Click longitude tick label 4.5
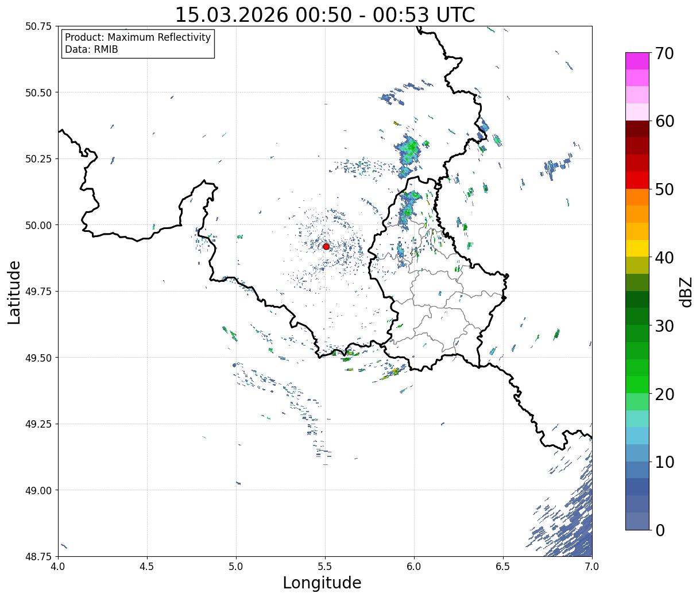 (x=147, y=567)
